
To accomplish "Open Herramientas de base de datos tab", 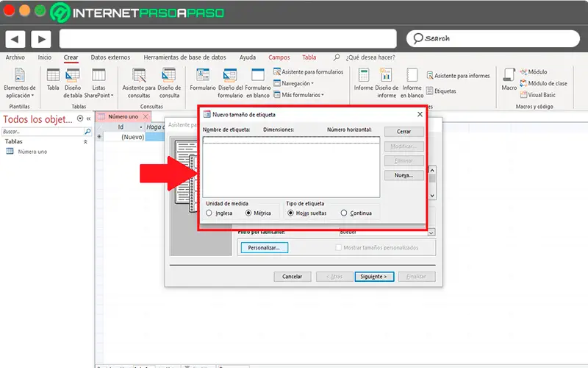I will click(185, 57).
